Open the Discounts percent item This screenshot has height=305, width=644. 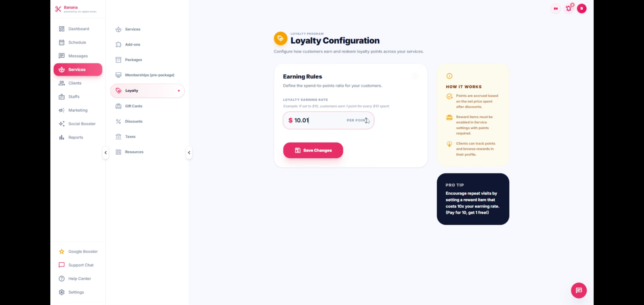133,121
